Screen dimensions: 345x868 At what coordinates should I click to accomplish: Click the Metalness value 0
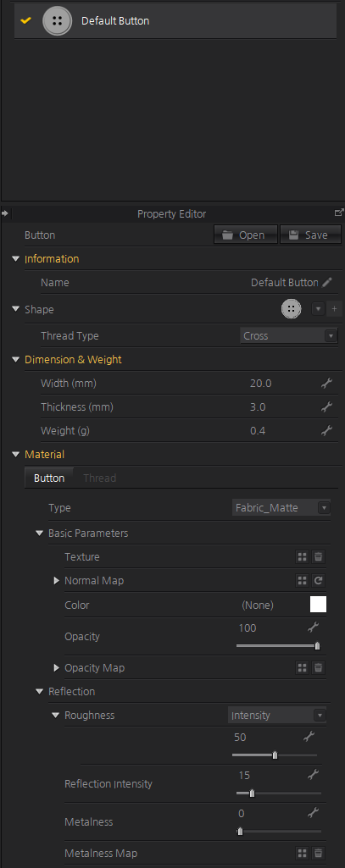click(x=242, y=813)
